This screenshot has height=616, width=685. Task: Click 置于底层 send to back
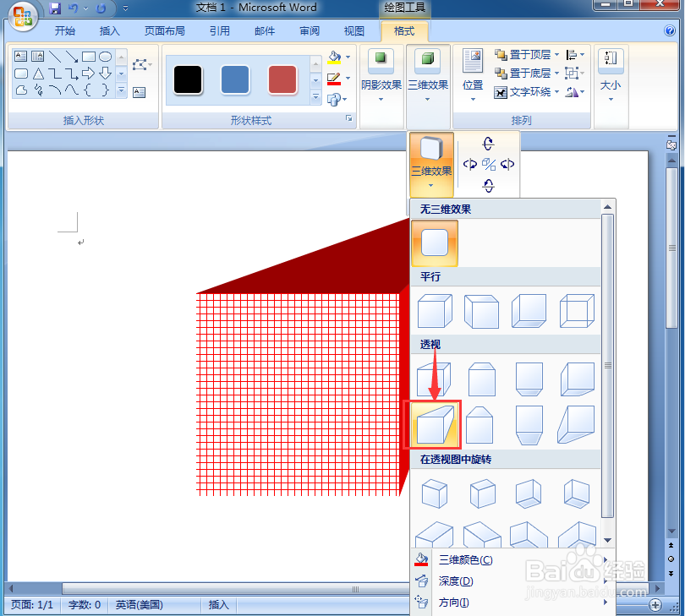pos(526,73)
